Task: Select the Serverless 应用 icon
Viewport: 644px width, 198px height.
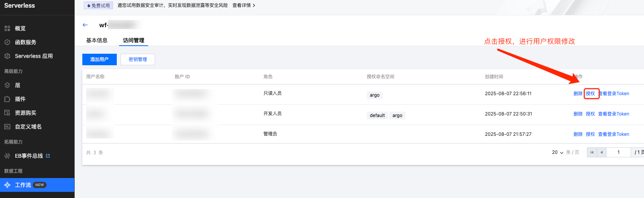Action: point(7,56)
